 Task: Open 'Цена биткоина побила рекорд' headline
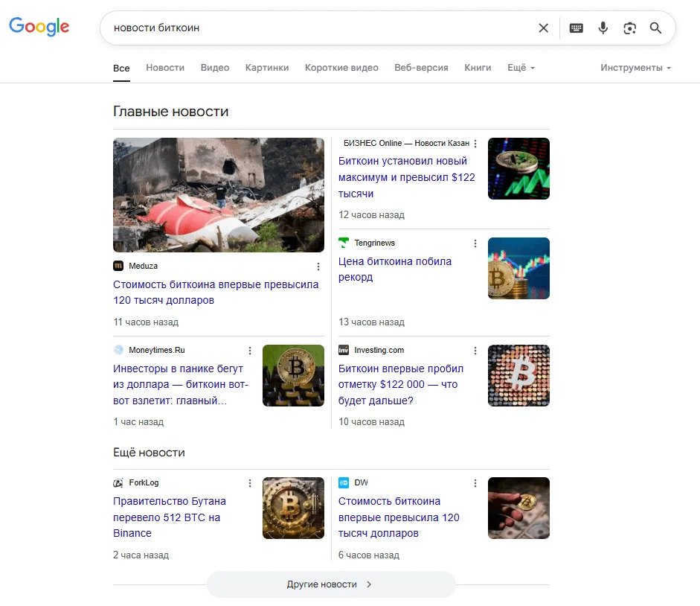(x=395, y=269)
